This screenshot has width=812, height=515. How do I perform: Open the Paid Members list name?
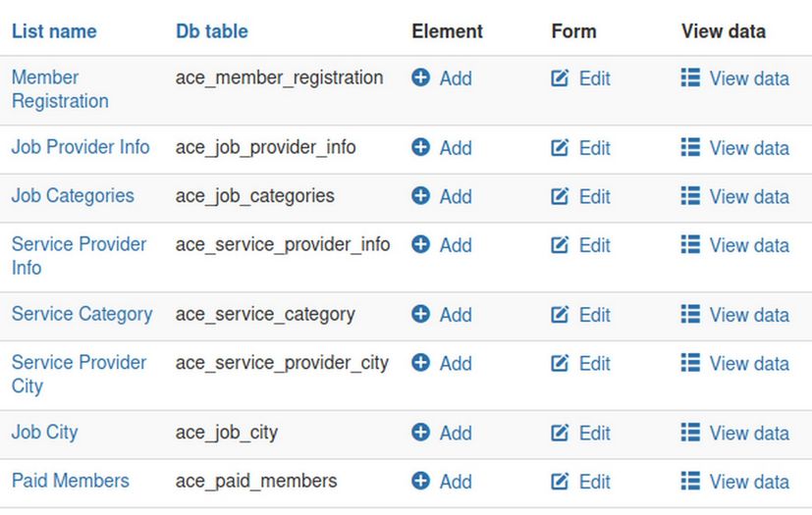click(x=70, y=481)
